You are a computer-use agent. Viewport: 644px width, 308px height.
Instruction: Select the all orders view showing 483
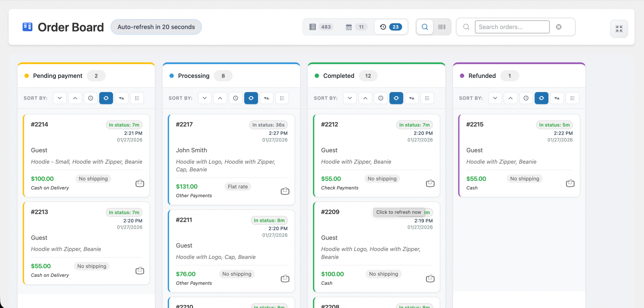(x=321, y=27)
